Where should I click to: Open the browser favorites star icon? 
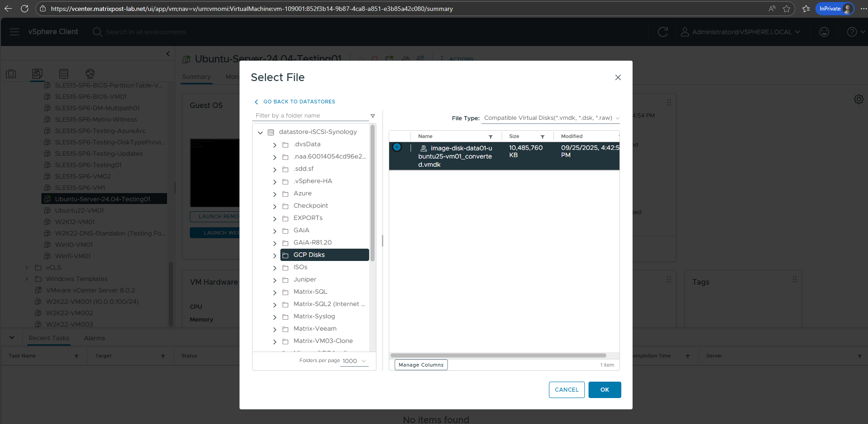(787, 9)
